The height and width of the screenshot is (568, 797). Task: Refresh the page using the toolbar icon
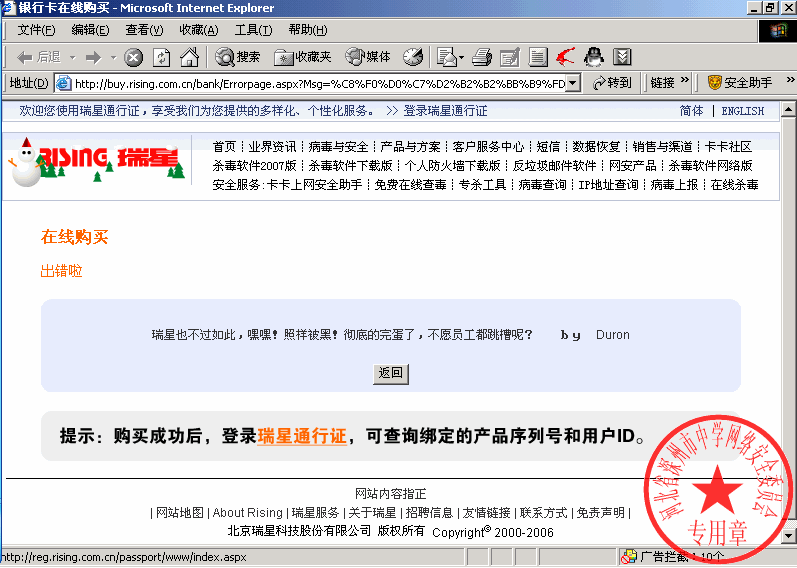pos(162,57)
